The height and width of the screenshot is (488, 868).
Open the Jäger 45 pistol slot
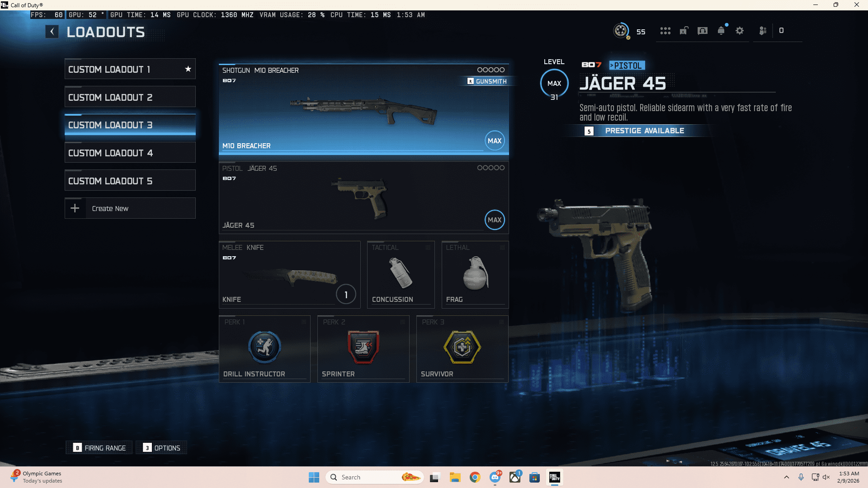click(x=364, y=198)
